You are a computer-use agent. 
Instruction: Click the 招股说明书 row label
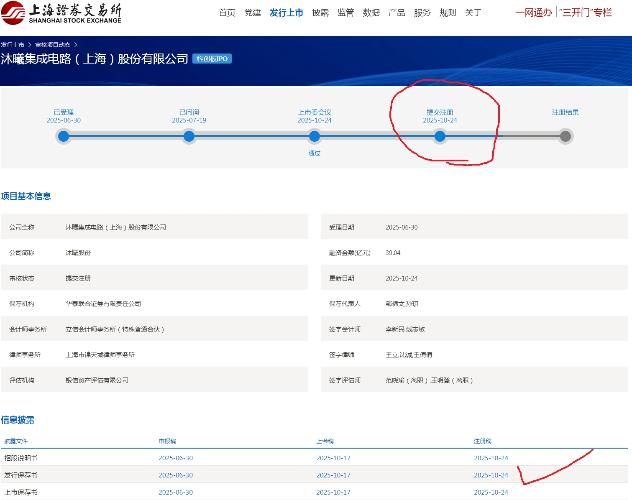21,458
